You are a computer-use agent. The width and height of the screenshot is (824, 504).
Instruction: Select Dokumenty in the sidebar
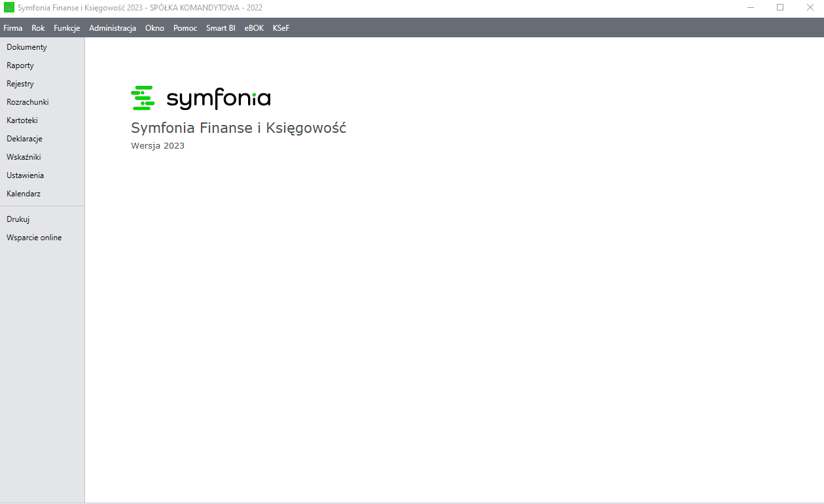[x=27, y=47]
